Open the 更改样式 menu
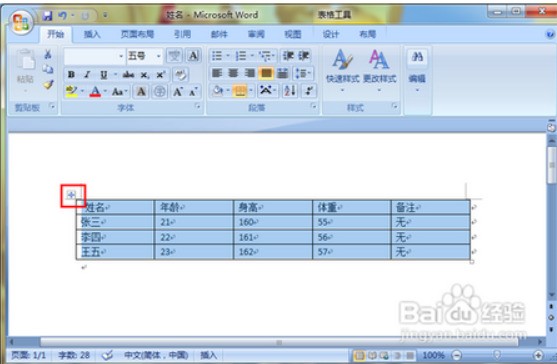The height and width of the screenshot is (364, 557). 379,70
